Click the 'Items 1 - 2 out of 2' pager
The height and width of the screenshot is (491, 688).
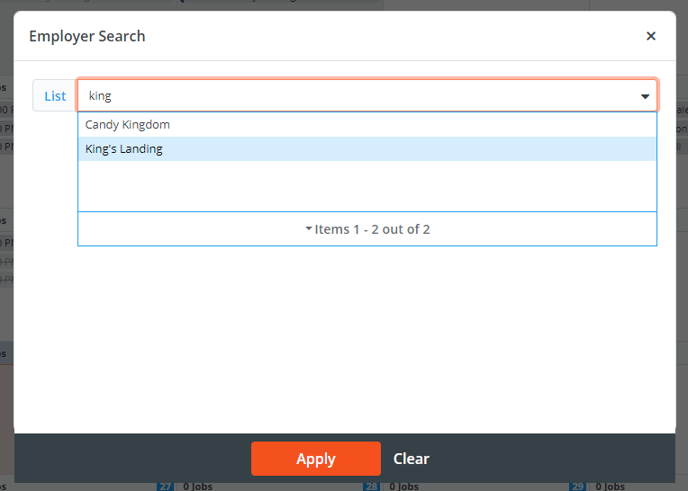click(x=367, y=229)
